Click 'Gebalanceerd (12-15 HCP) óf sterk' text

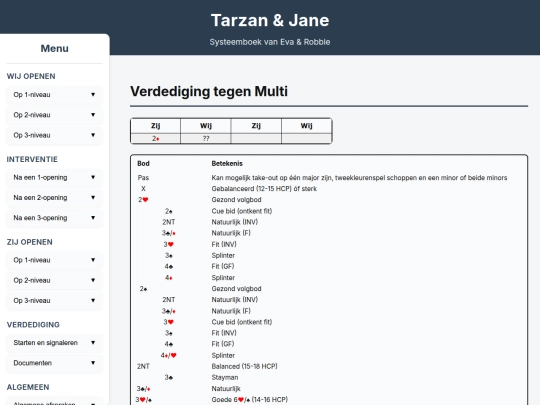(x=264, y=189)
